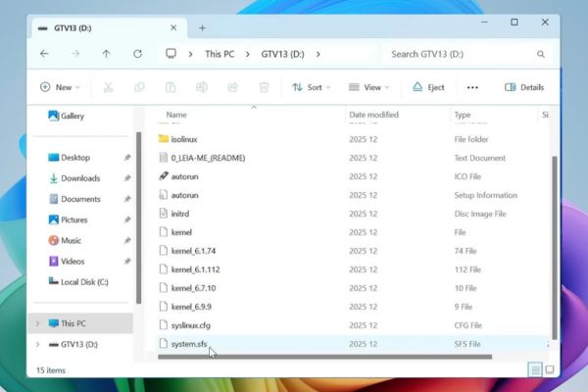Image resolution: width=588 pixels, height=392 pixels.
Task: Click the vertical scrollbar of file list
Action: click(555, 248)
